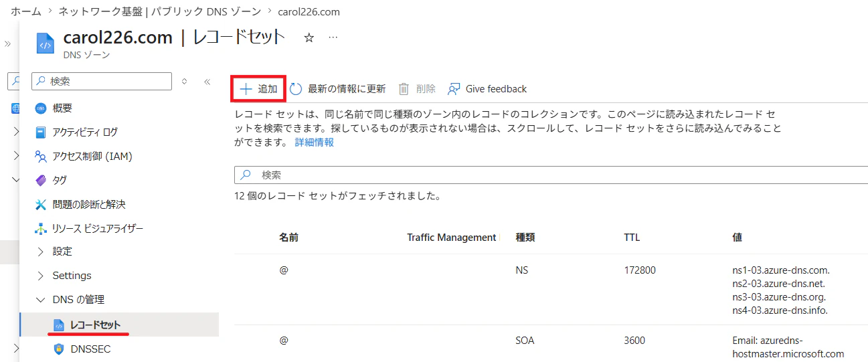The width and height of the screenshot is (868, 362).
Task: Click TTL value 3600
Action: click(x=634, y=341)
